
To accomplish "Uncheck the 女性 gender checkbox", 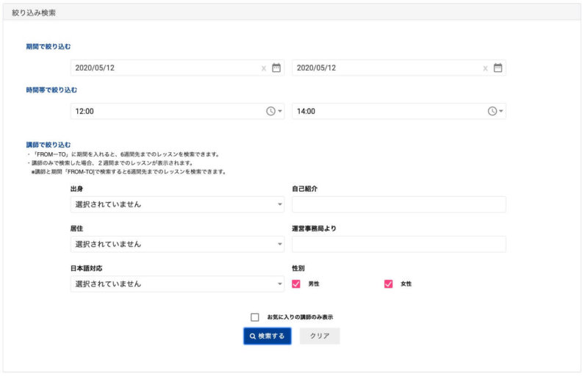I will [388, 284].
